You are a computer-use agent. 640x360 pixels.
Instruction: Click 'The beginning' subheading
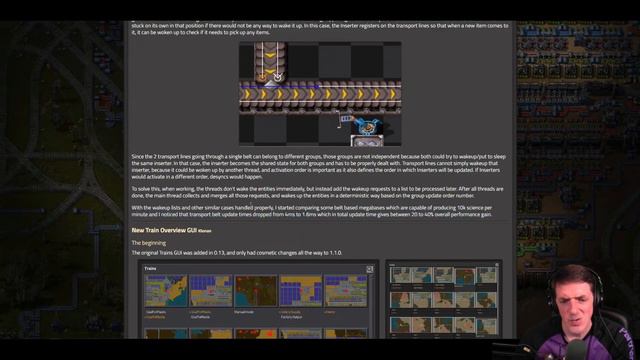(x=149, y=243)
